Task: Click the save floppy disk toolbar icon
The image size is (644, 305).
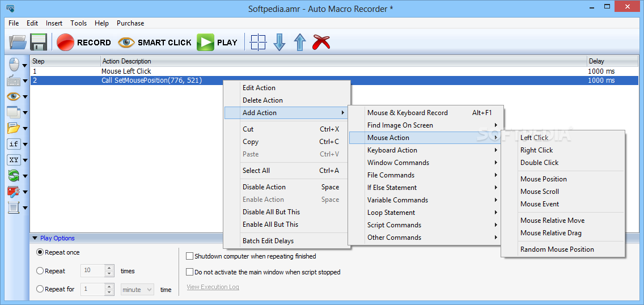Action: pos(39,42)
